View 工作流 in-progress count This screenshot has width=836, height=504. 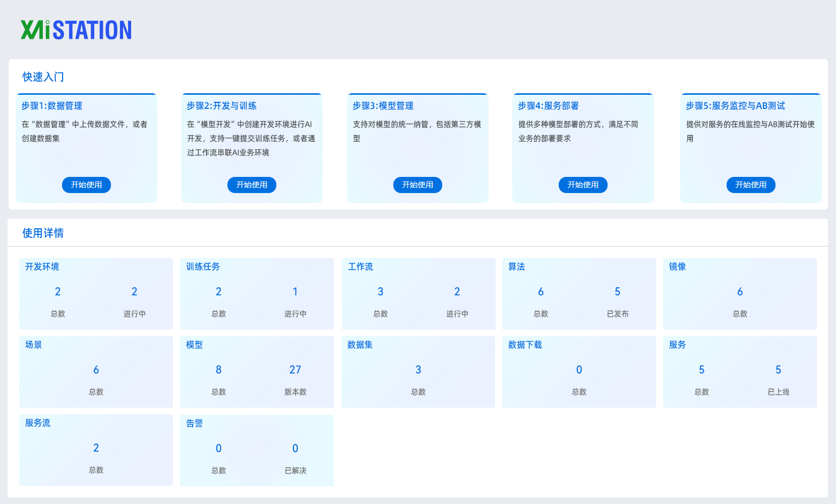click(x=457, y=292)
